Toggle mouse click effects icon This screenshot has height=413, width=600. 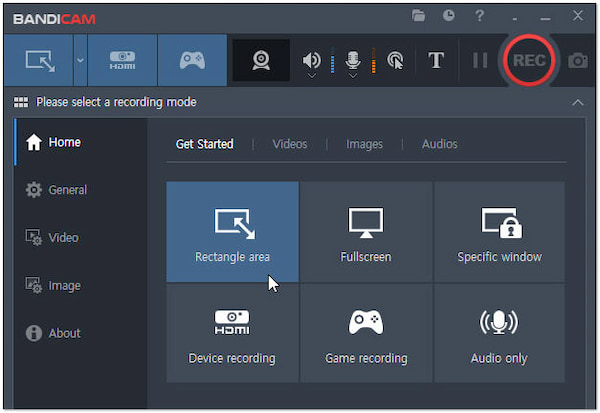click(395, 60)
